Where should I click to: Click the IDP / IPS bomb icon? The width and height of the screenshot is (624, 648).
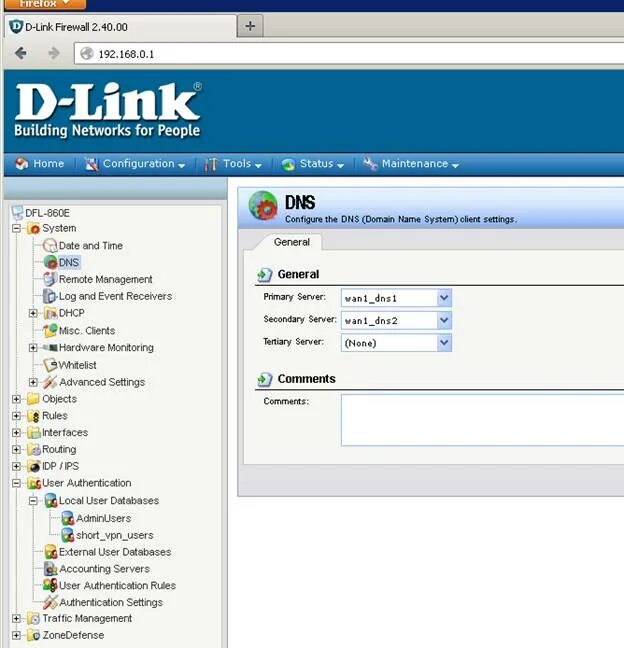[x=33, y=466]
